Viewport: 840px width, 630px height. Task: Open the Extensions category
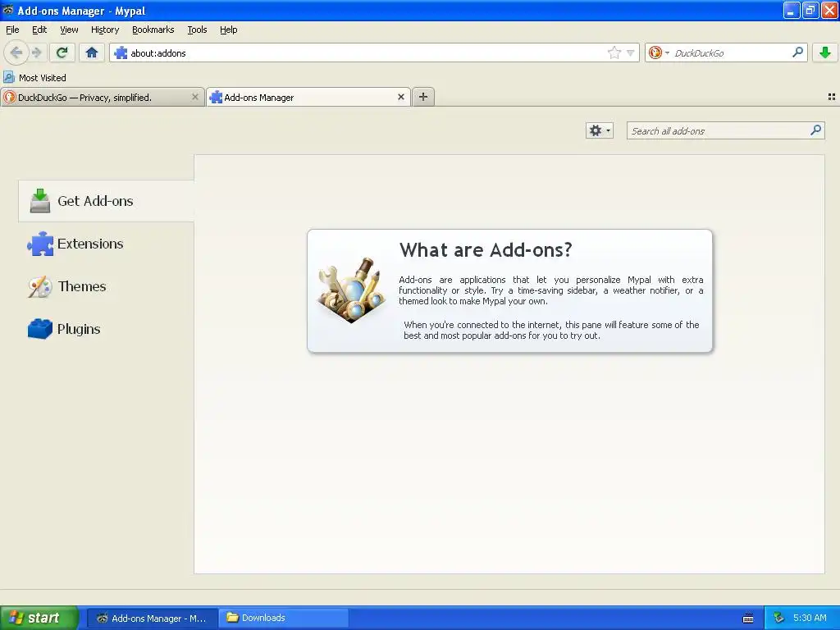click(106, 244)
